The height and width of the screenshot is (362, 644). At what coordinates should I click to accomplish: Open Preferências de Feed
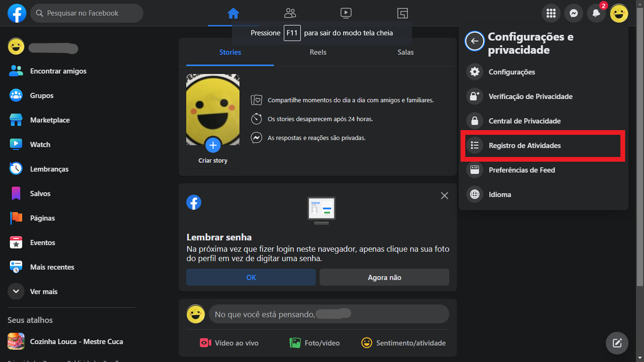pos(544,170)
